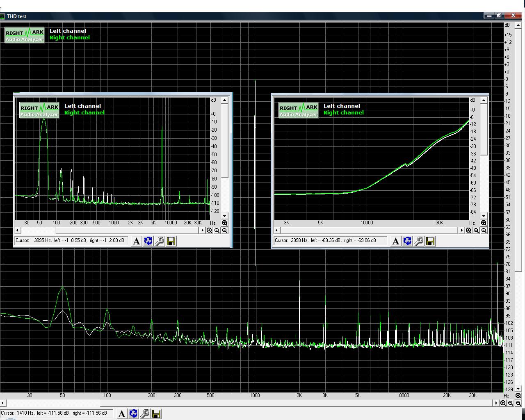Click the middle zoom-out magnifier on left inset scrollbar row

[x=217, y=231]
